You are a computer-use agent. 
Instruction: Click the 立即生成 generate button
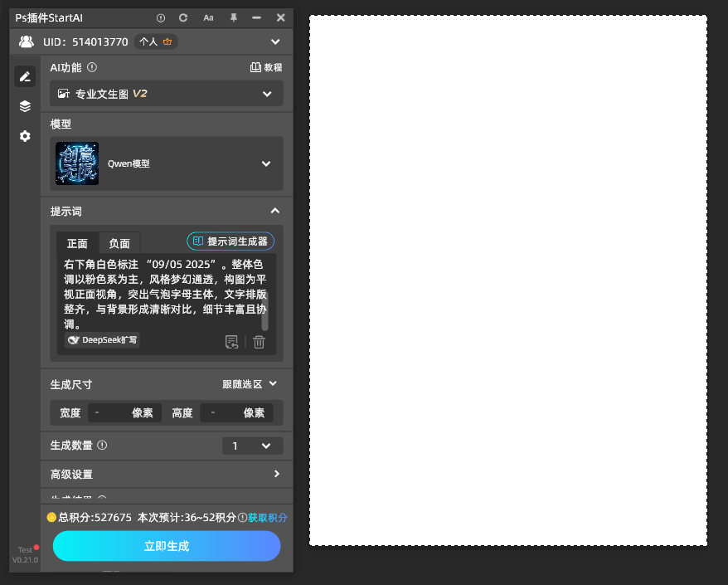[x=166, y=546]
